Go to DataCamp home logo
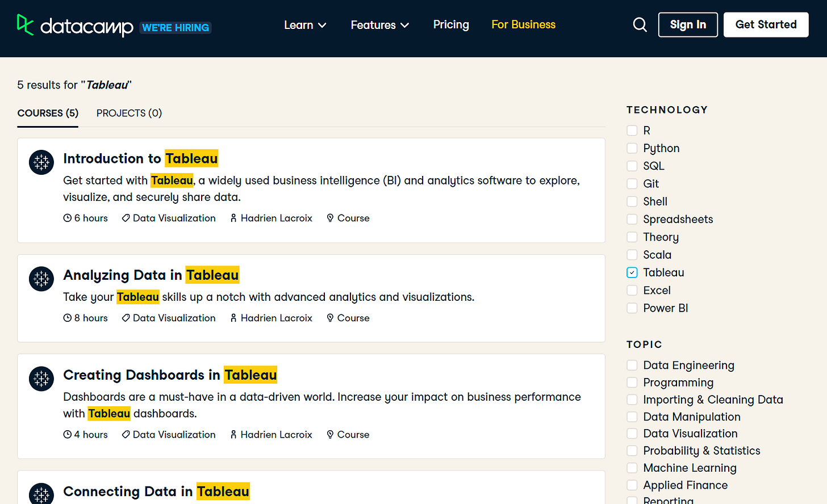This screenshot has height=504, width=827. click(x=75, y=26)
